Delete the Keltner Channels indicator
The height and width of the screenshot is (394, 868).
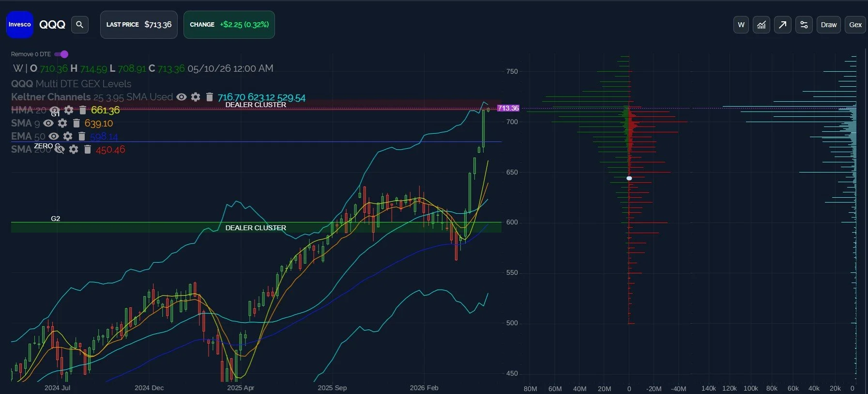click(209, 97)
